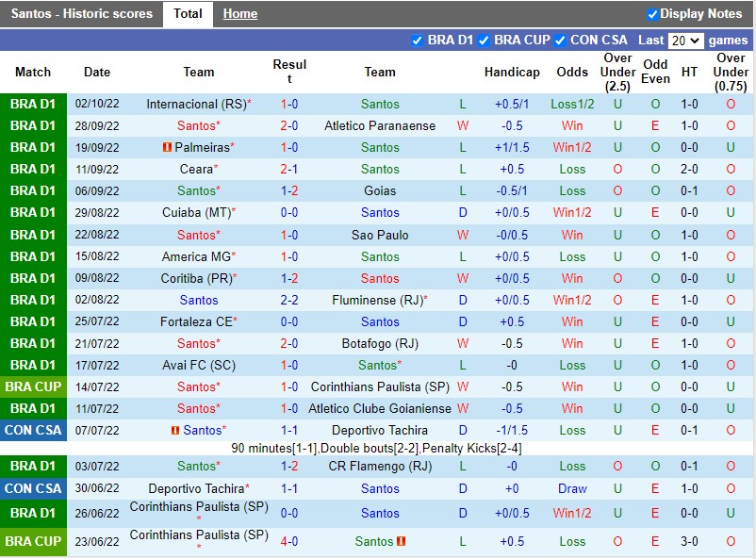Select the Total tab
Screen dimensions: 756x559
coord(188,14)
